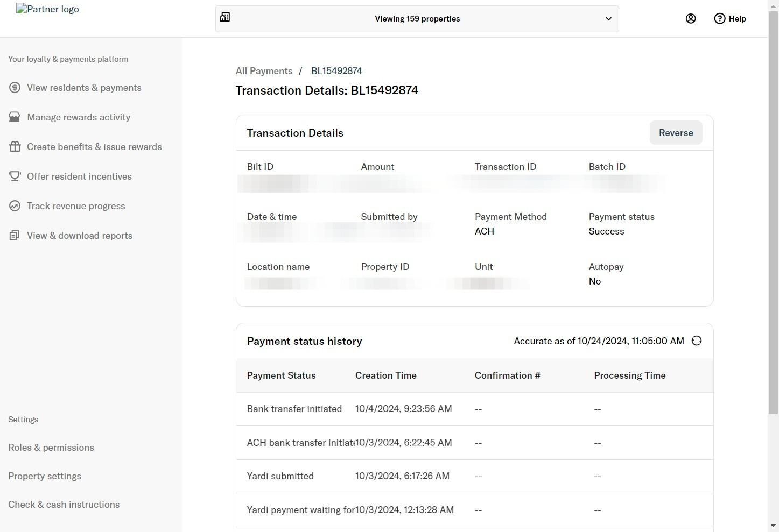
Task: Open Roles & permissions settings
Action: pyautogui.click(x=51, y=448)
